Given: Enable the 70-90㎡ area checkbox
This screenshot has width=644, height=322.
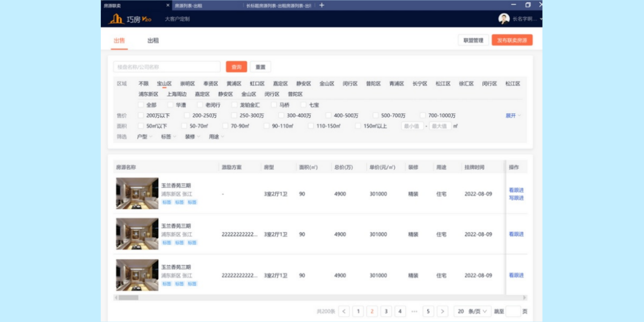Looking at the screenshot, I should tap(225, 126).
